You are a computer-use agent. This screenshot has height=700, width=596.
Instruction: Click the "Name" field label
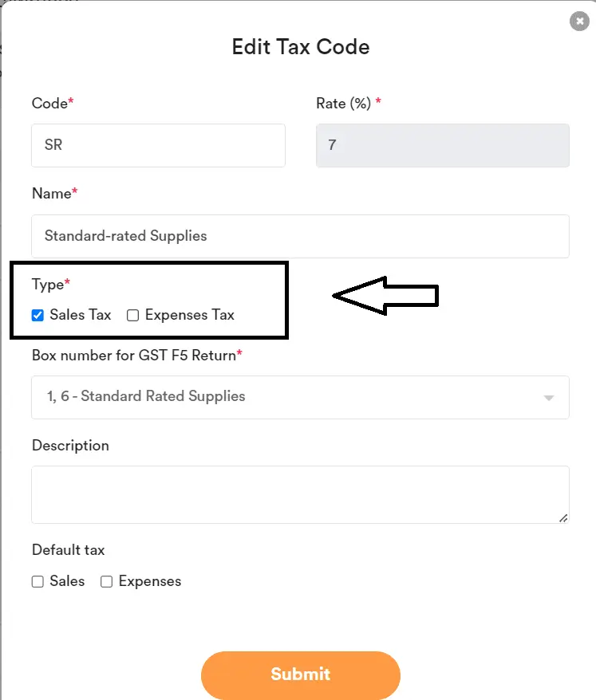tap(51, 193)
